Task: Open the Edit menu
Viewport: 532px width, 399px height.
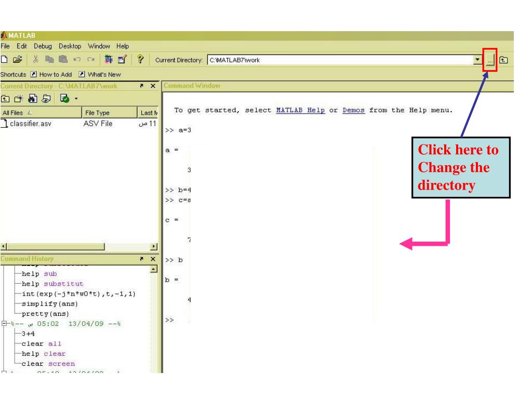Action: click(x=22, y=46)
